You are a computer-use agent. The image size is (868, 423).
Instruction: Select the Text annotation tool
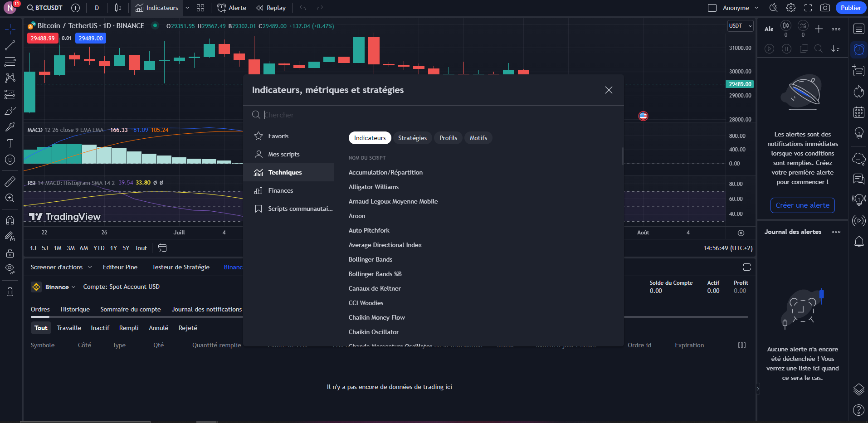coord(10,143)
